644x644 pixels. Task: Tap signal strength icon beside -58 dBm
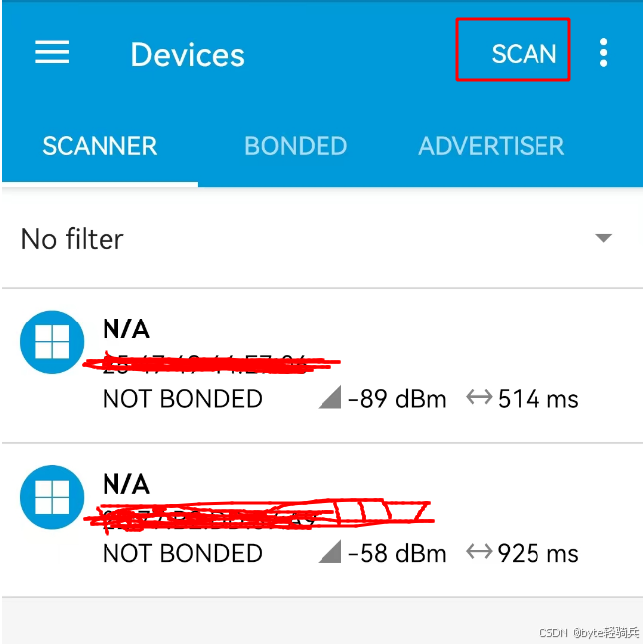[x=330, y=551]
